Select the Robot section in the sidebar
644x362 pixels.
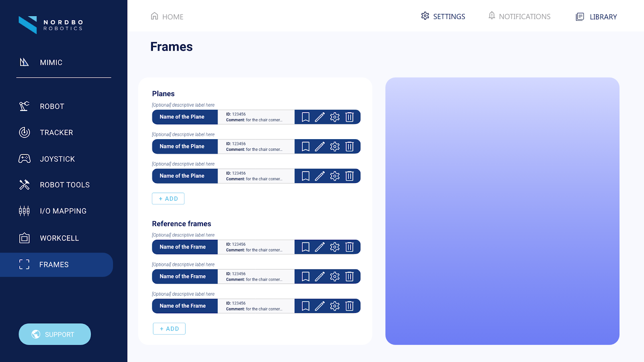(52, 106)
